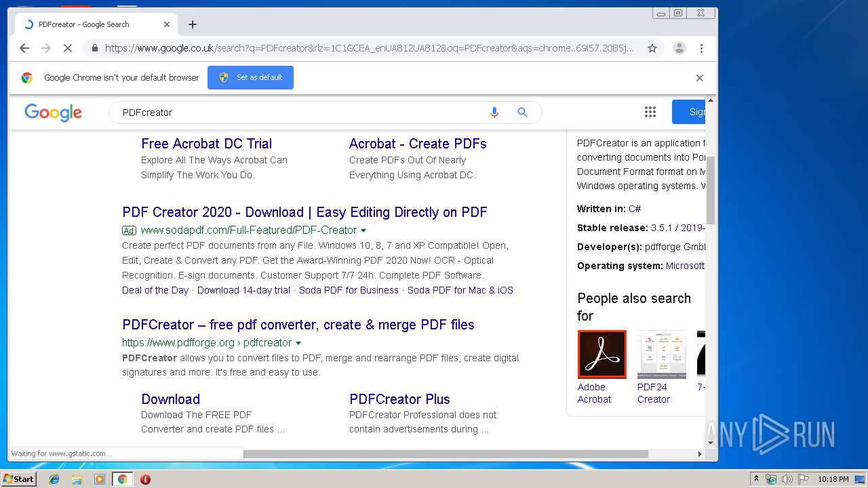Image resolution: width=868 pixels, height=488 pixels.
Task: Click the page vertical scrollbar thumb
Action: pyautogui.click(x=711, y=190)
